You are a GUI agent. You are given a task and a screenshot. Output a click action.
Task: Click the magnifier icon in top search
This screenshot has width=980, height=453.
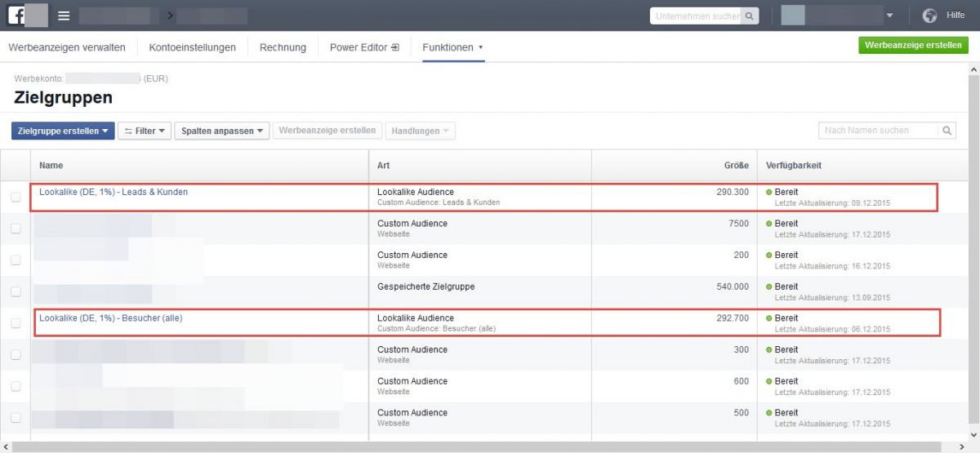749,16
